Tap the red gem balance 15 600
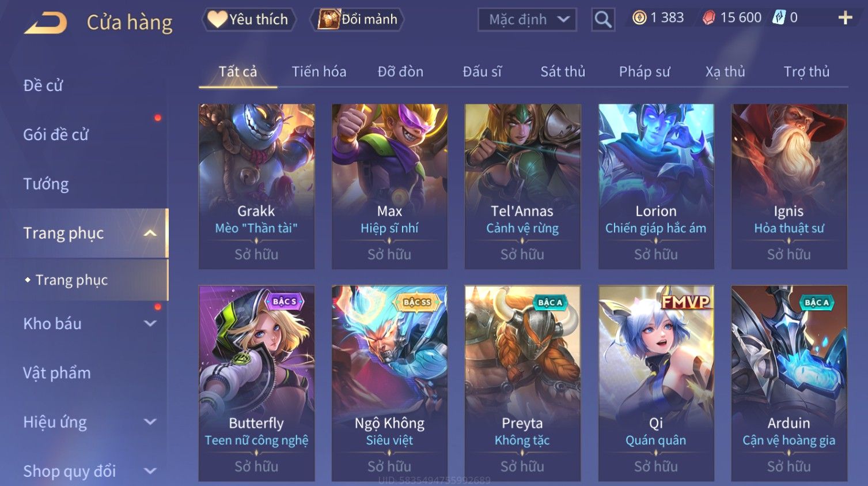 click(732, 17)
